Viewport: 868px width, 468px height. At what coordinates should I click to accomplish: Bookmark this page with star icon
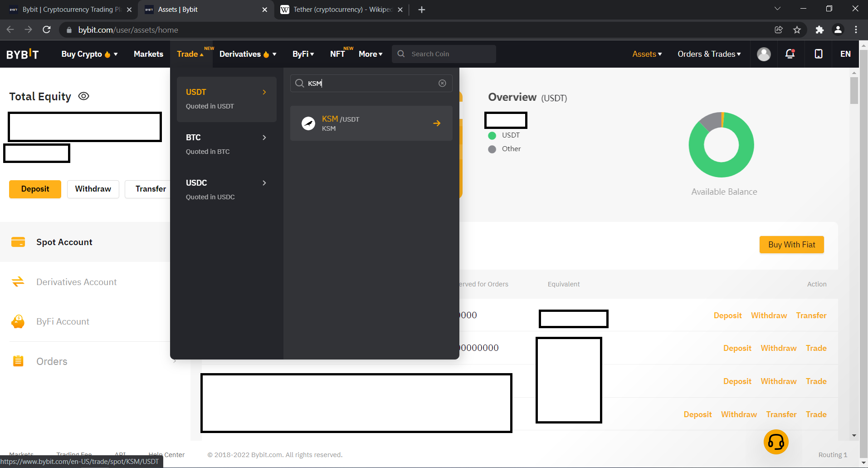click(x=797, y=30)
